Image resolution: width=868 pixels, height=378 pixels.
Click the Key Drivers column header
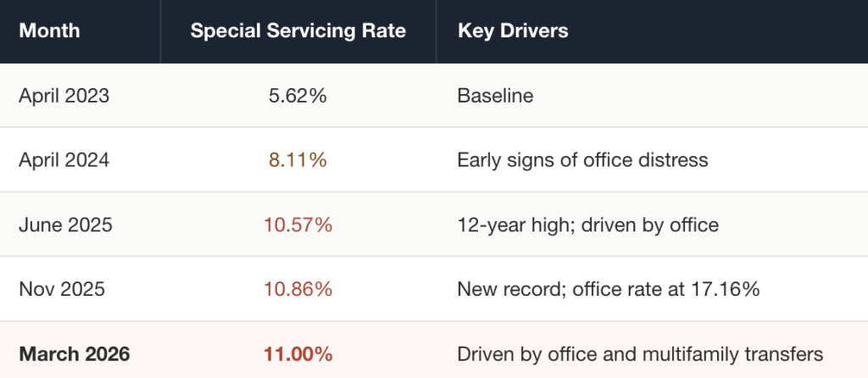[513, 31]
